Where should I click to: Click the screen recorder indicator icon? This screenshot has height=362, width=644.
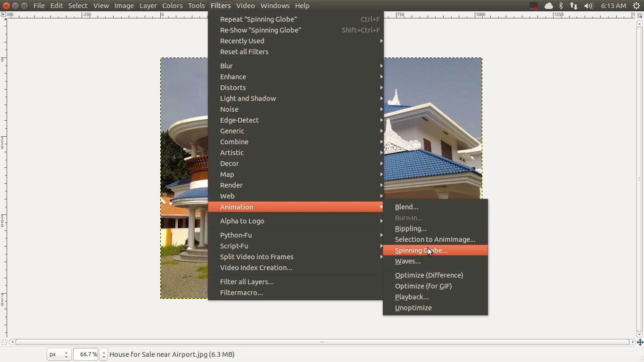533,6
